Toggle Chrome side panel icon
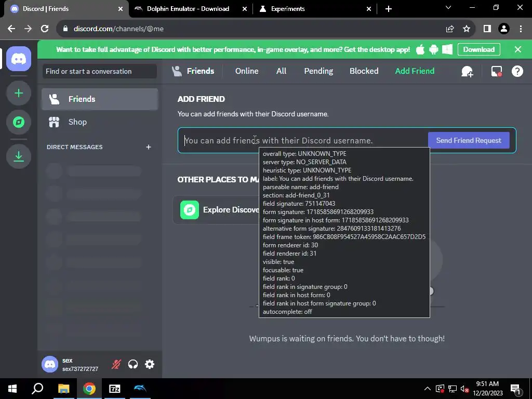532x399 pixels. (x=487, y=29)
